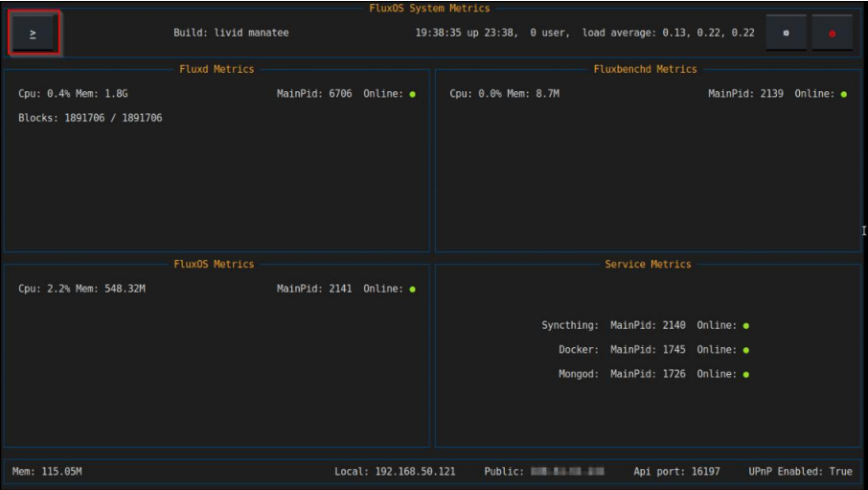Click Syncthing online status indicator
868x490 pixels.
coord(745,326)
